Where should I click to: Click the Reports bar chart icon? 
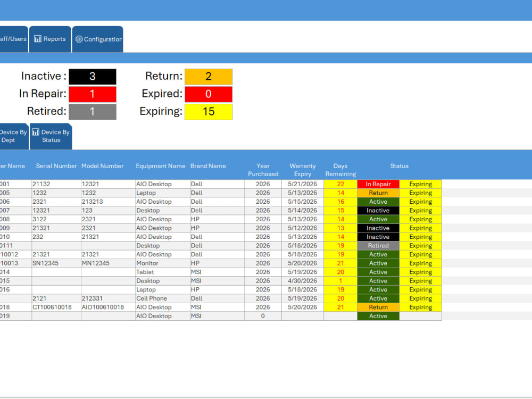pos(38,39)
